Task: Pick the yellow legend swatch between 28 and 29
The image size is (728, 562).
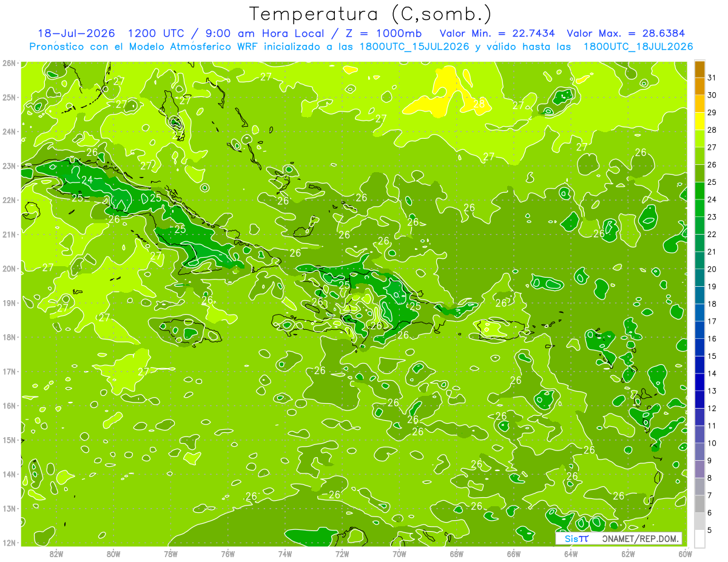Action: [x=699, y=122]
